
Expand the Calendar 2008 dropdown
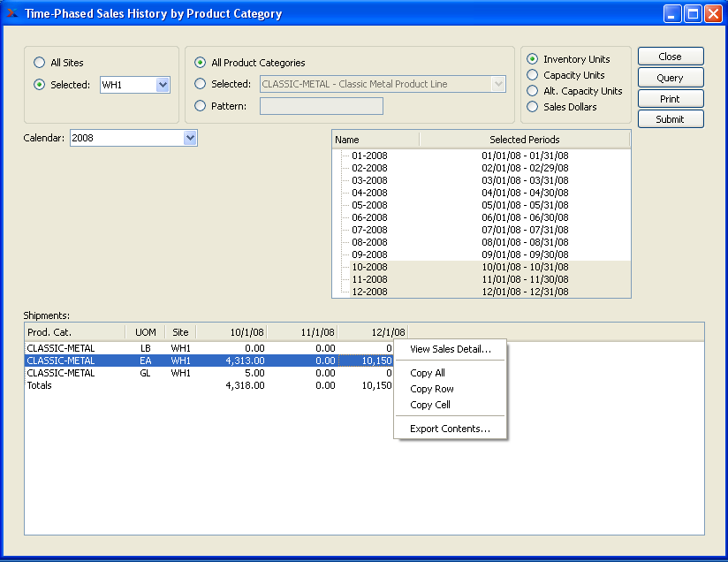[190, 138]
